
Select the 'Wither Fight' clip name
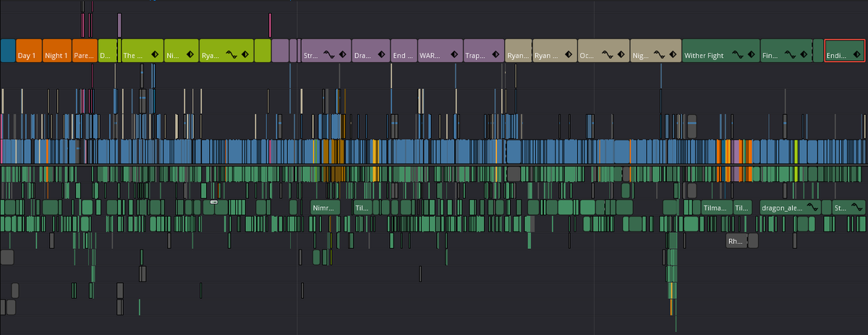click(x=705, y=56)
